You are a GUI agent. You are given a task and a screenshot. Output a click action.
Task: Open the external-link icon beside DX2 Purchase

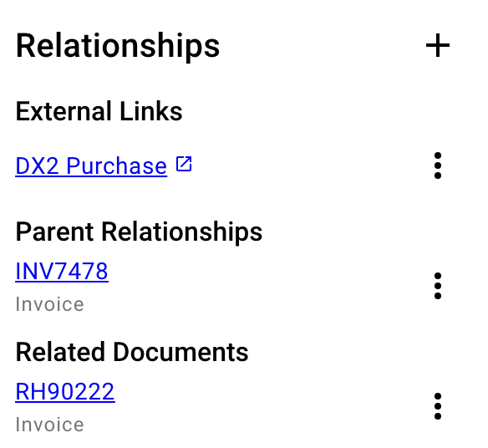coord(184,164)
